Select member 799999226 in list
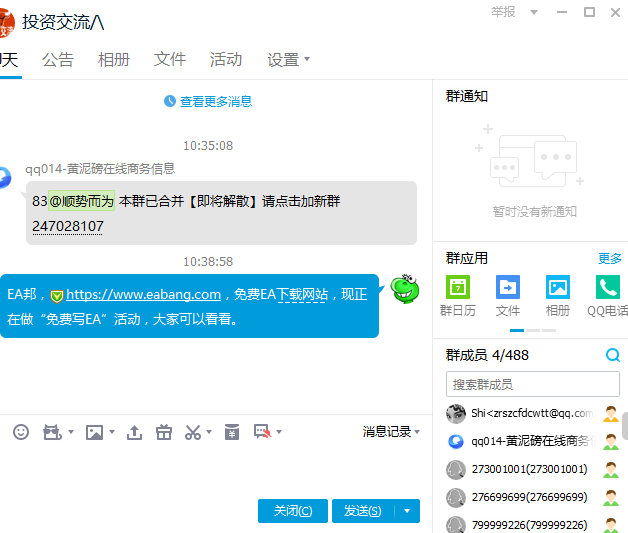The width and height of the screenshot is (628, 533). coord(533,524)
